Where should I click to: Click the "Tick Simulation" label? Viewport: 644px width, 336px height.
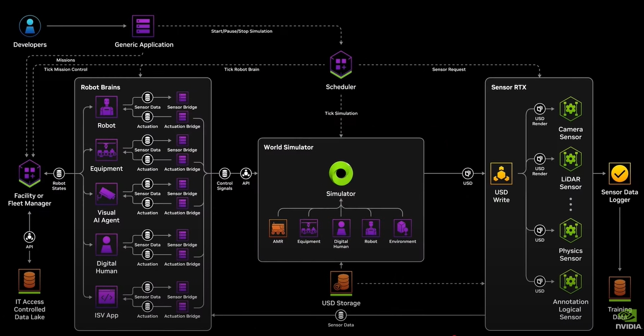[x=341, y=113]
